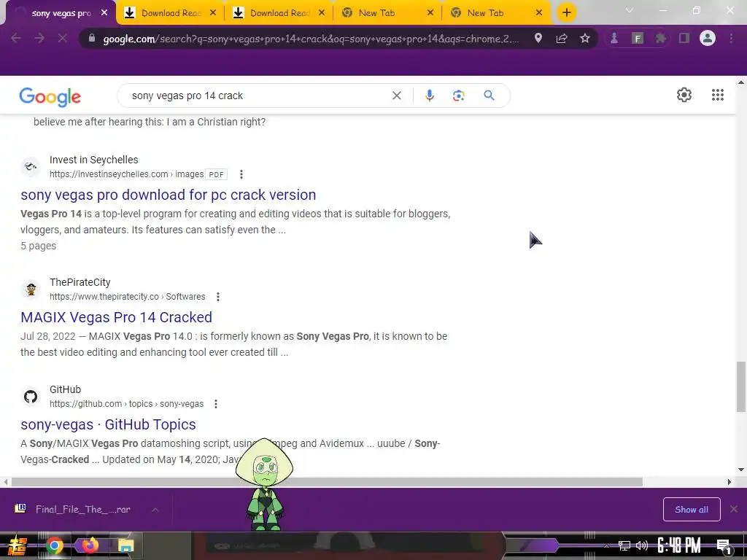Click the 6:48 PM taskbar clock
Image resolution: width=747 pixels, height=560 pixels.
(679, 545)
